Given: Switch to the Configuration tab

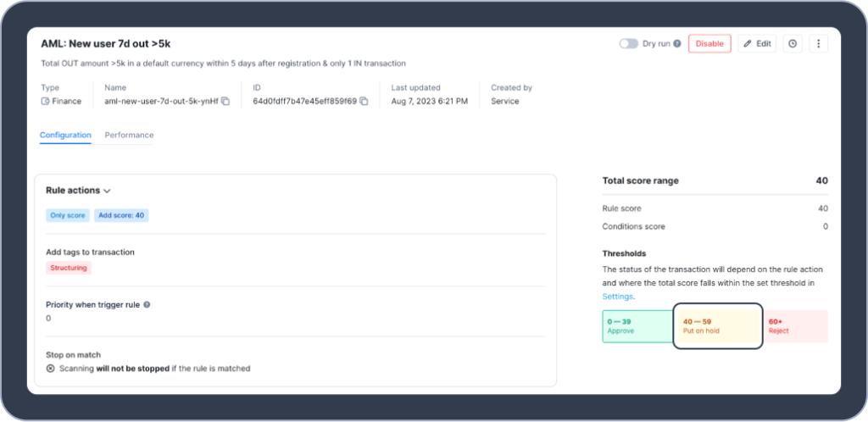Looking at the screenshot, I should click(65, 135).
